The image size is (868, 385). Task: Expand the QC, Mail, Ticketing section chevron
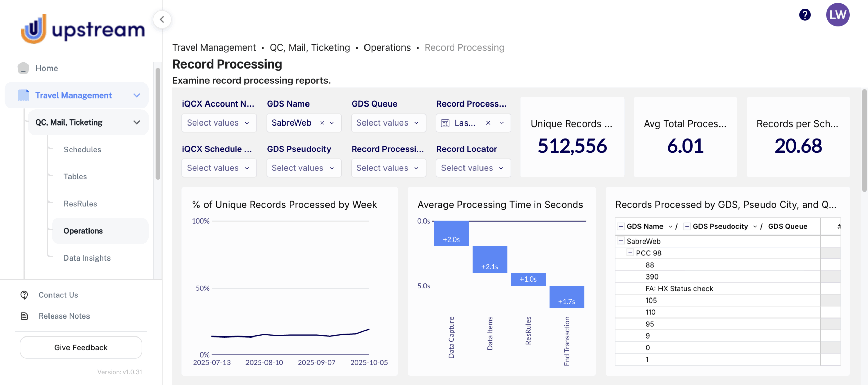(137, 122)
